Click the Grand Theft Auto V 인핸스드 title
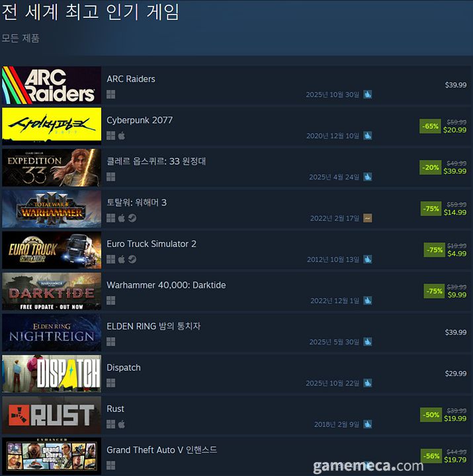 [161, 450]
